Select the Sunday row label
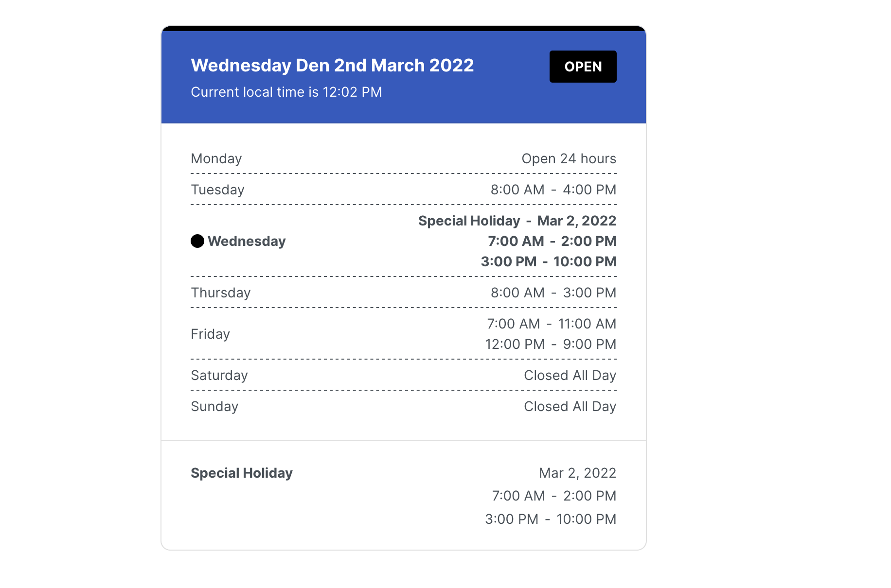This screenshot has width=891, height=588. tap(214, 406)
